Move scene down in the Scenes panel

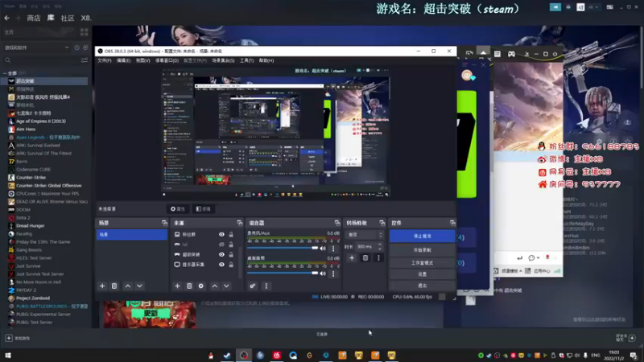coord(139,286)
